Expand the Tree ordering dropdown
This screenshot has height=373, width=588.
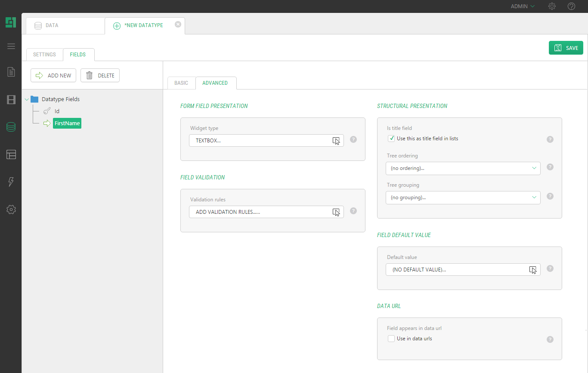463,168
